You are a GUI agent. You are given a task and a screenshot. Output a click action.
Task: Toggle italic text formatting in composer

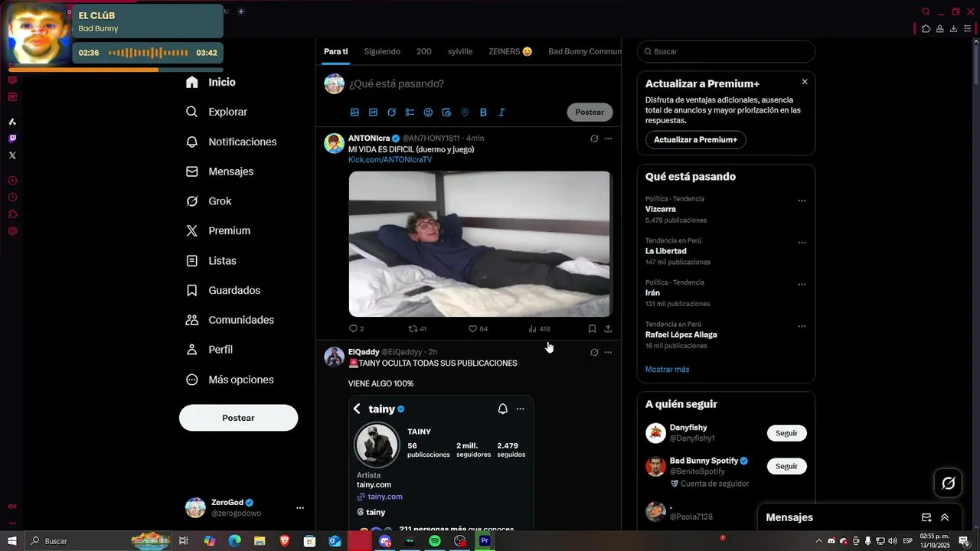(x=501, y=112)
